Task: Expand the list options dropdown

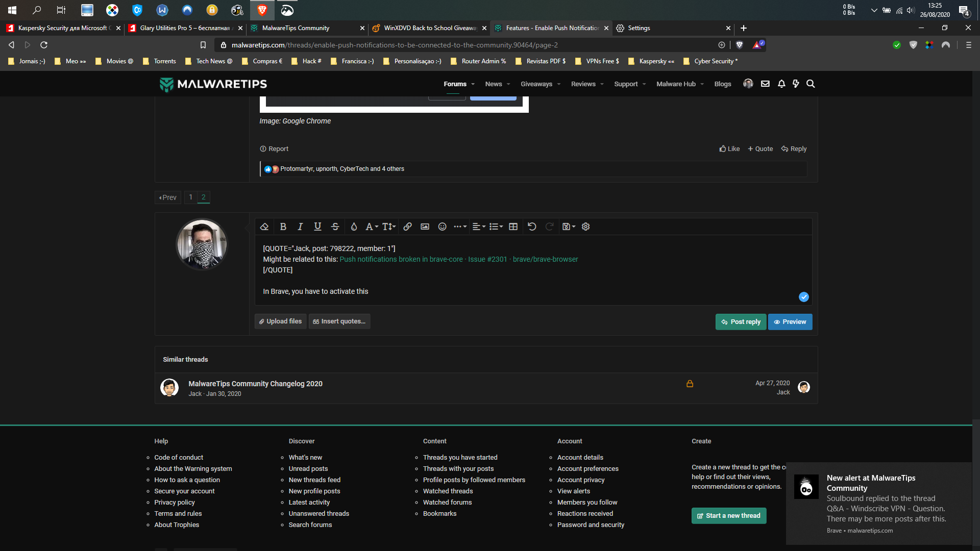Action: coord(496,227)
